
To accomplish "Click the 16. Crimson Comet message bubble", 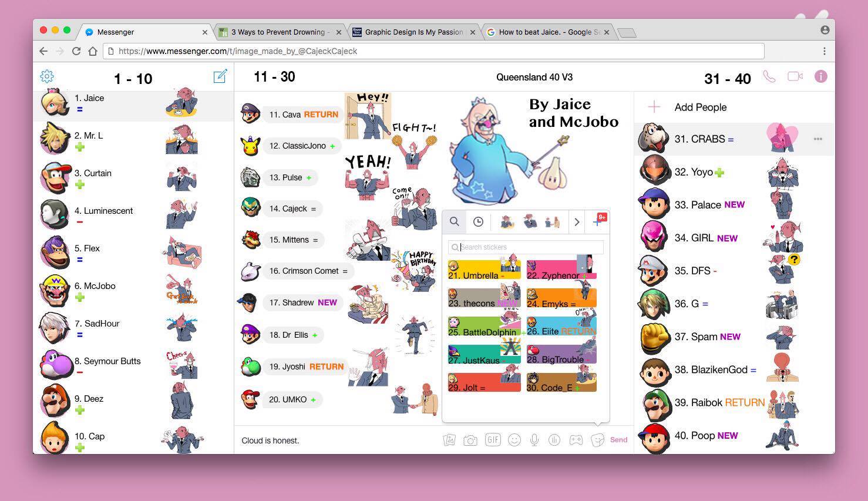I will pos(308,271).
